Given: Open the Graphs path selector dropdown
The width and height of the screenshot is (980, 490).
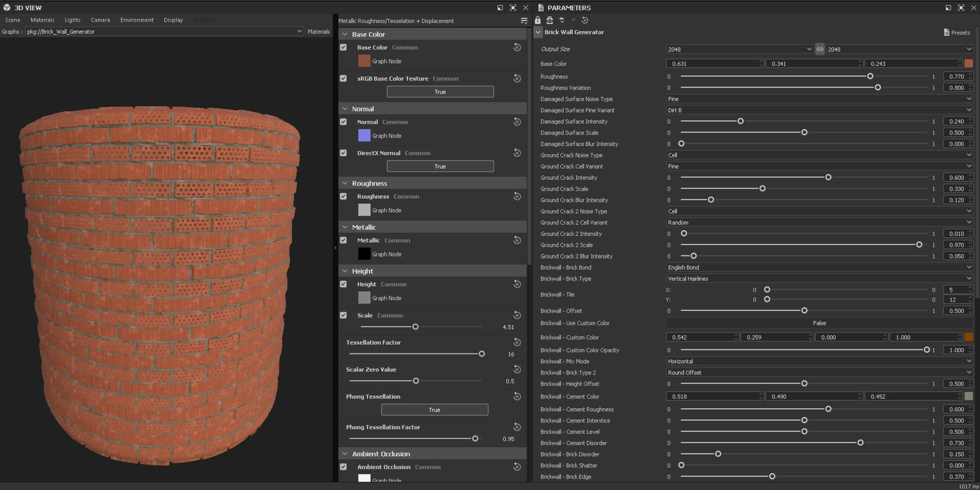Looking at the screenshot, I should coord(299,32).
